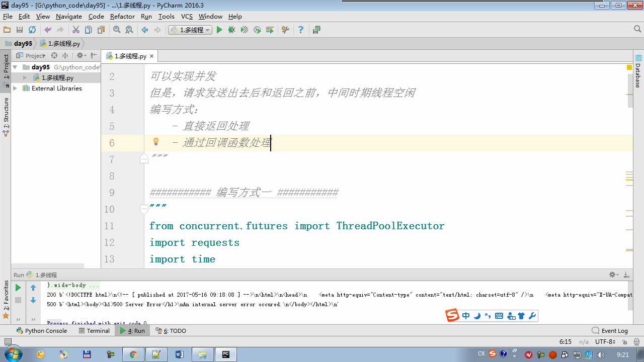The image size is (644, 362).
Task: Click the Open folder toolbar icon
Action: (x=7, y=30)
